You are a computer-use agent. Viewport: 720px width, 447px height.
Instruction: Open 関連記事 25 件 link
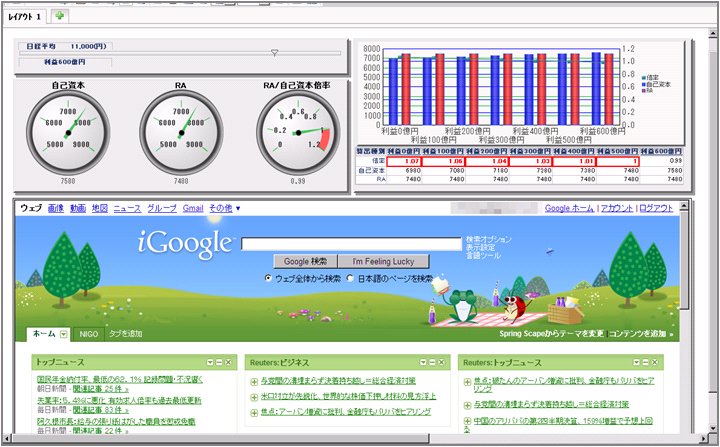click(x=101, y=389)
